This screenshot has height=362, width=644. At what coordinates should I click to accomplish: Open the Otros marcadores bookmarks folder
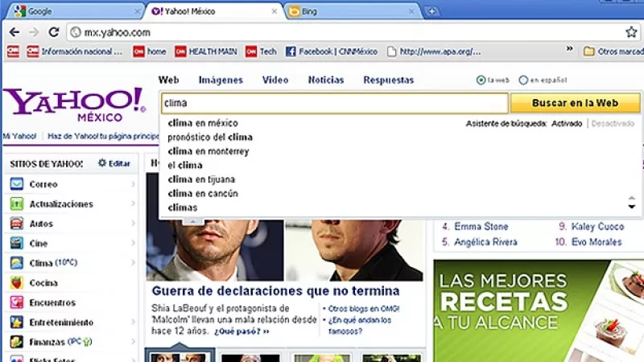pyautogui.click(x=613, y=51)
